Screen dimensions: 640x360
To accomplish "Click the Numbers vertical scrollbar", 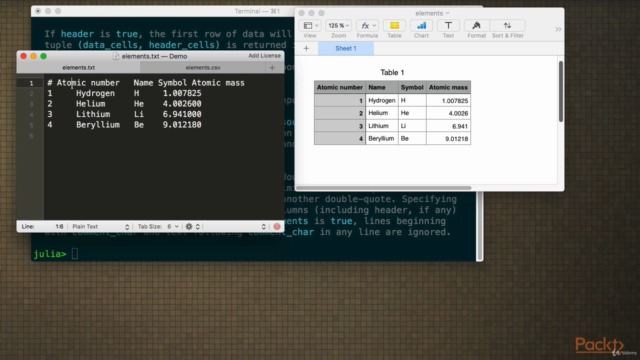I will click(x=561, y=91).
